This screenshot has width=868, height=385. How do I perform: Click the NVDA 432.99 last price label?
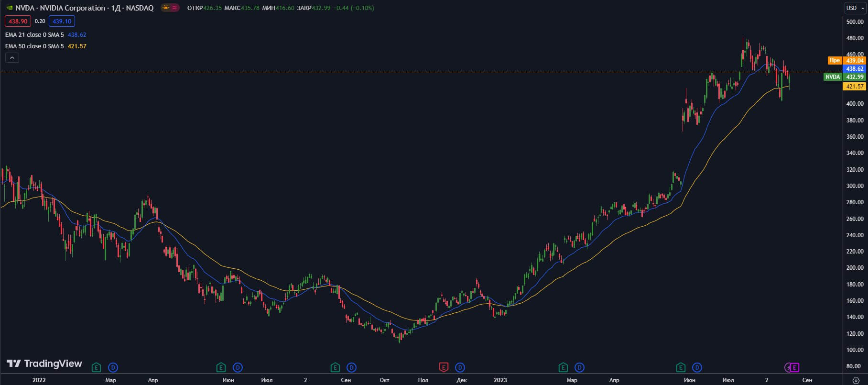[x=845, y=77]
